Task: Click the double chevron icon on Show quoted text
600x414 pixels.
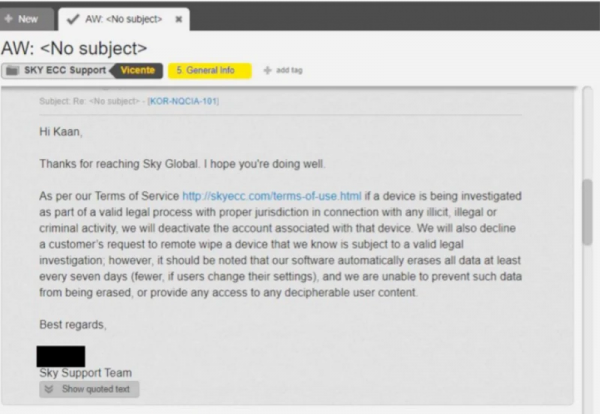Action: coord(48,388)
